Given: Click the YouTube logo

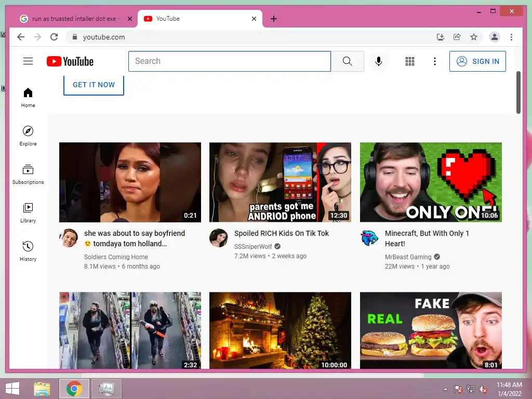Looking at the screenshot, I should pos(70,61).
